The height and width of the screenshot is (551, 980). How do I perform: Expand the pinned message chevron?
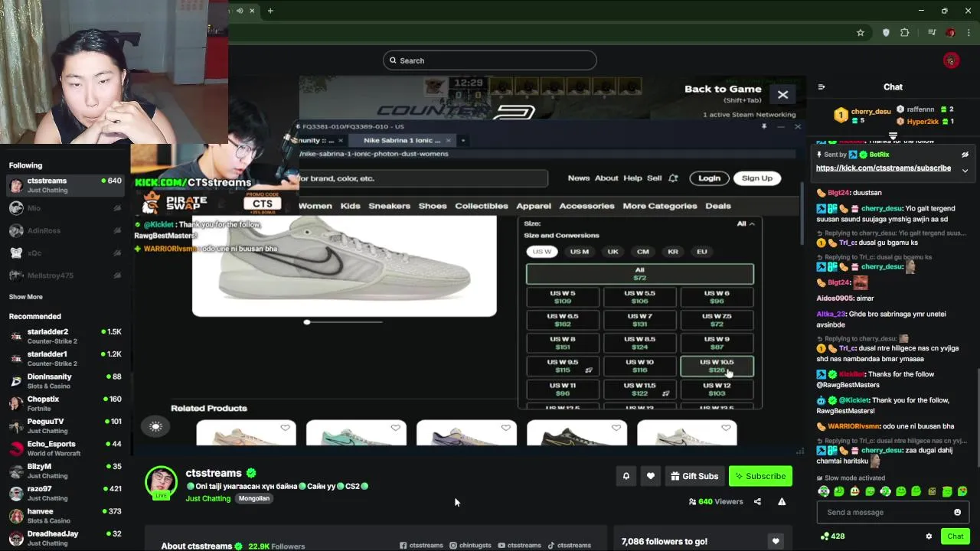pyautogui.click(x=965, y=170)
